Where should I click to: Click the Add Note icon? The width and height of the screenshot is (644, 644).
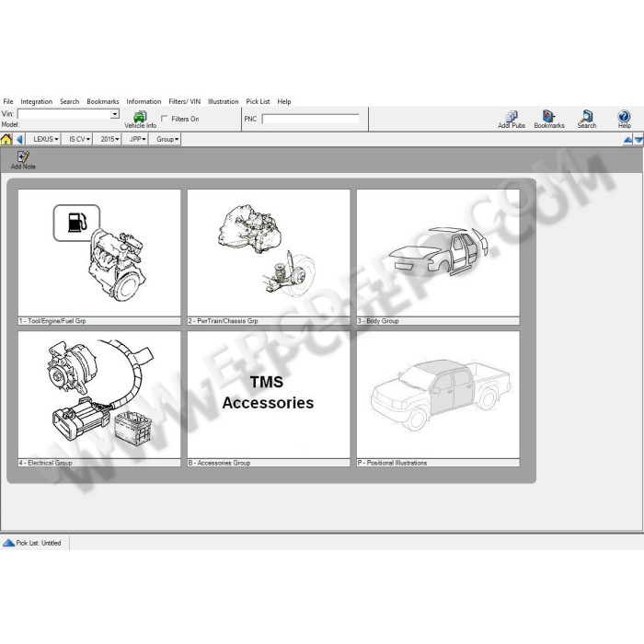tap(23, 157)
